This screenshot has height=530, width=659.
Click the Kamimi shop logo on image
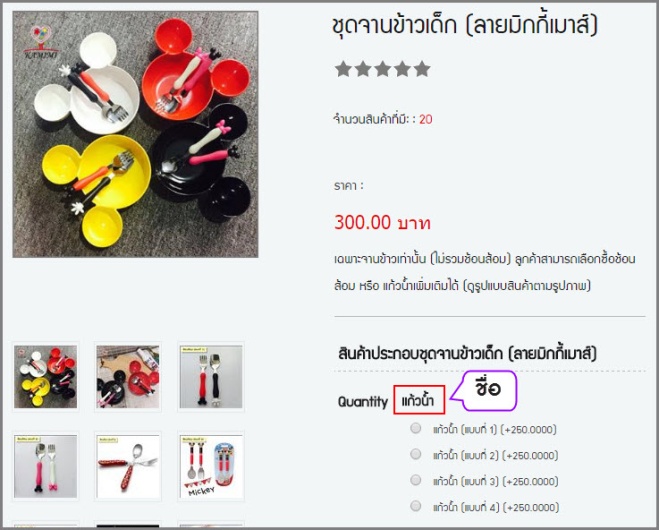pyautogui.click(x=41, y=42)
